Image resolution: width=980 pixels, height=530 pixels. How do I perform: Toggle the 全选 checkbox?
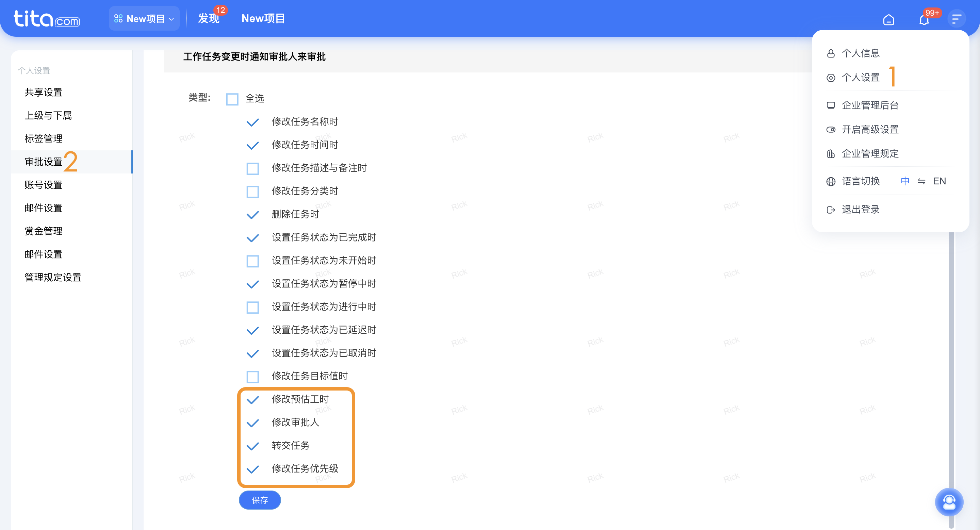pyautogui.click(x=232, y=99)
